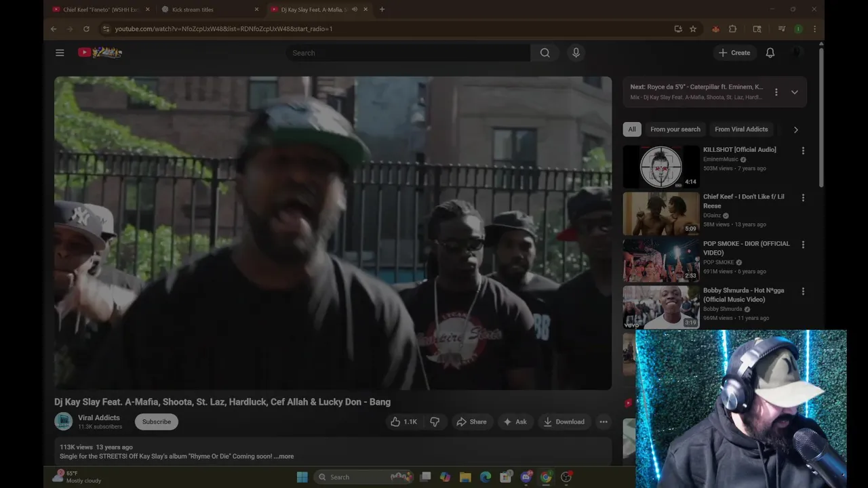The width and height of the screenshot is (868, 488).
Task: Select the From your search chip
Action: point(675,129)
